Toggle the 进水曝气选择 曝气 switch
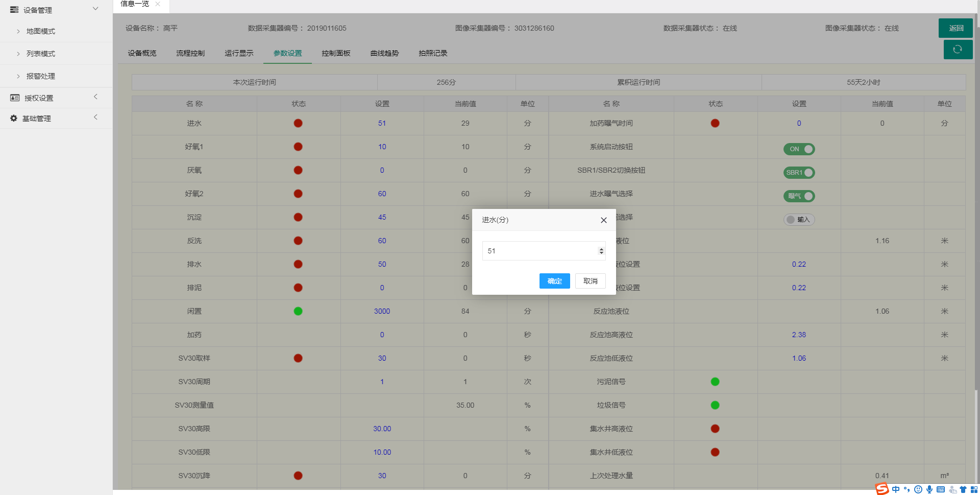The height and width of the screenshot is (495, 980). pyautogui.click(x=799, y=196)
